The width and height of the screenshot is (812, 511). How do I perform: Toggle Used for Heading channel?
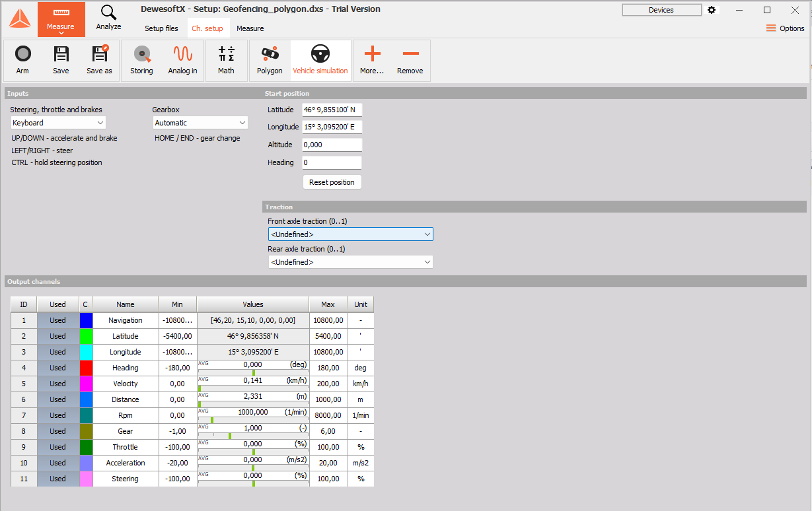point(57,368)
